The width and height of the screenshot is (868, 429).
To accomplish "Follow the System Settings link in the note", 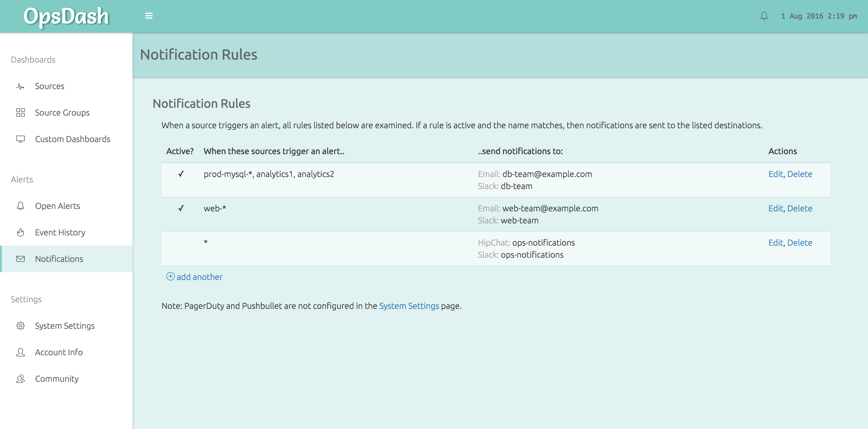I will point(409,306).
